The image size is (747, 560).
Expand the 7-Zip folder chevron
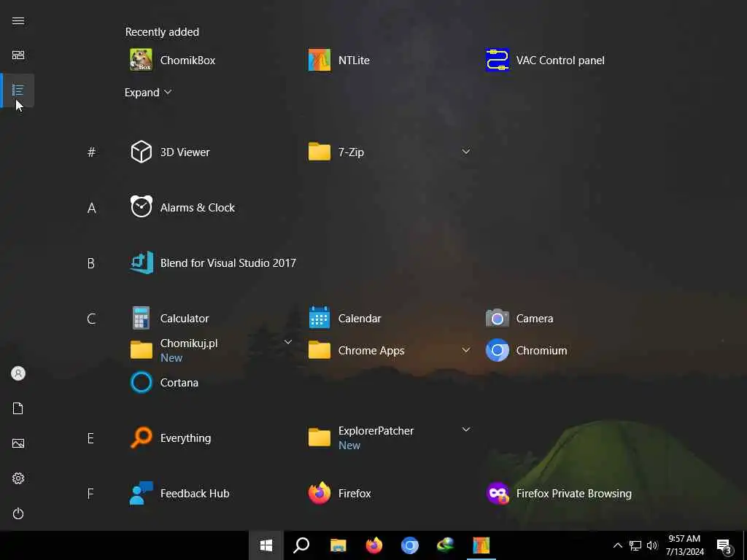coord(466,152)
